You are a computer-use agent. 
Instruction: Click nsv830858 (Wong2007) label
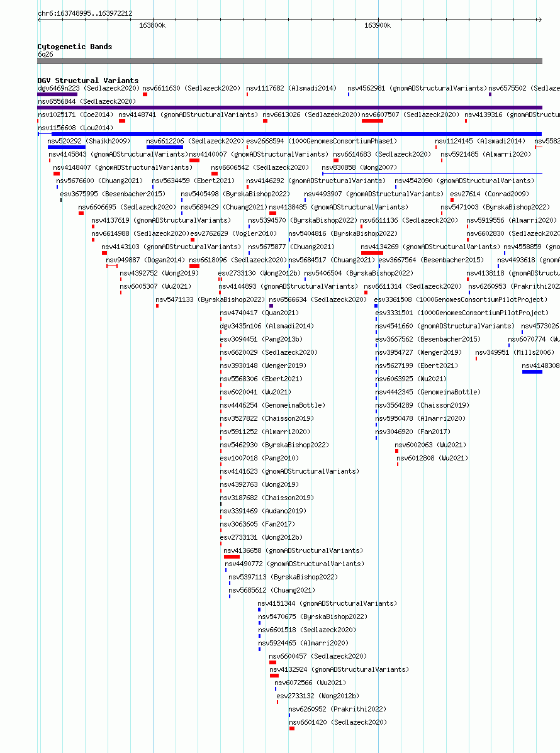(359, 167)
